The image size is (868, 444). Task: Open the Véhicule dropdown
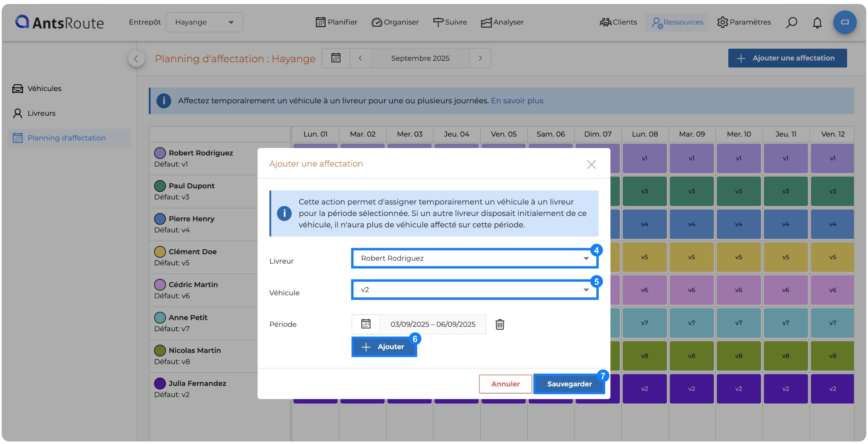[475, 290]
